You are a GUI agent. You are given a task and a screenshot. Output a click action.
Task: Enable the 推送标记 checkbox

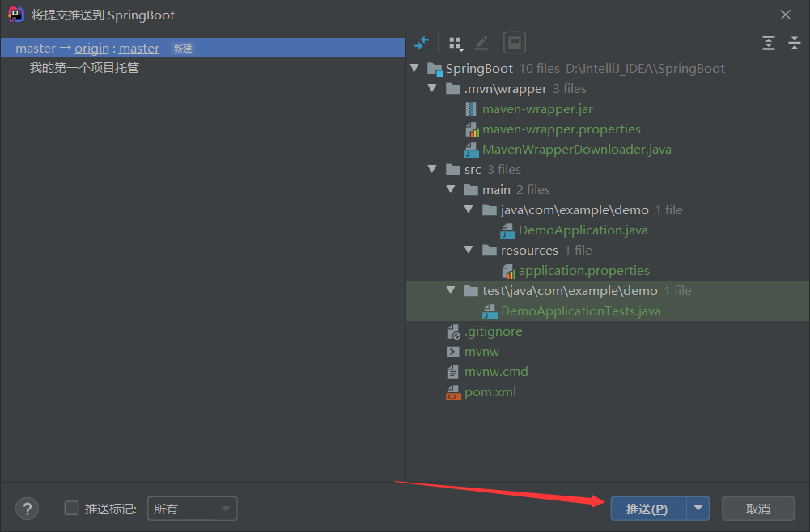pyautogui.click(x=71, y=509)
